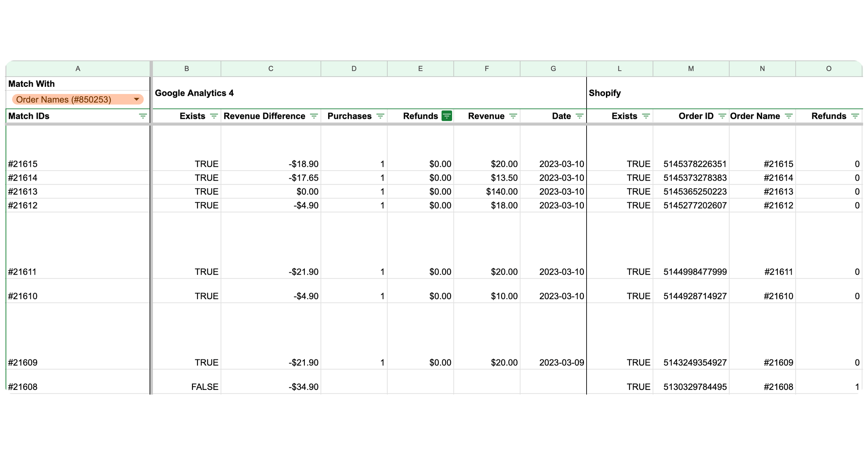
Task: Click revenue value $140.00
Action: (x=502, y=191)
